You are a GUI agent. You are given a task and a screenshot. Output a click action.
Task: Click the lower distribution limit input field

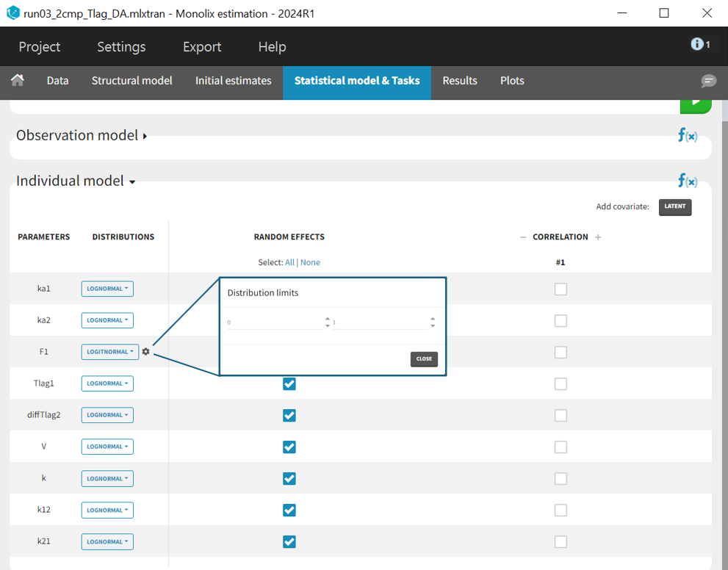(273, 322)
